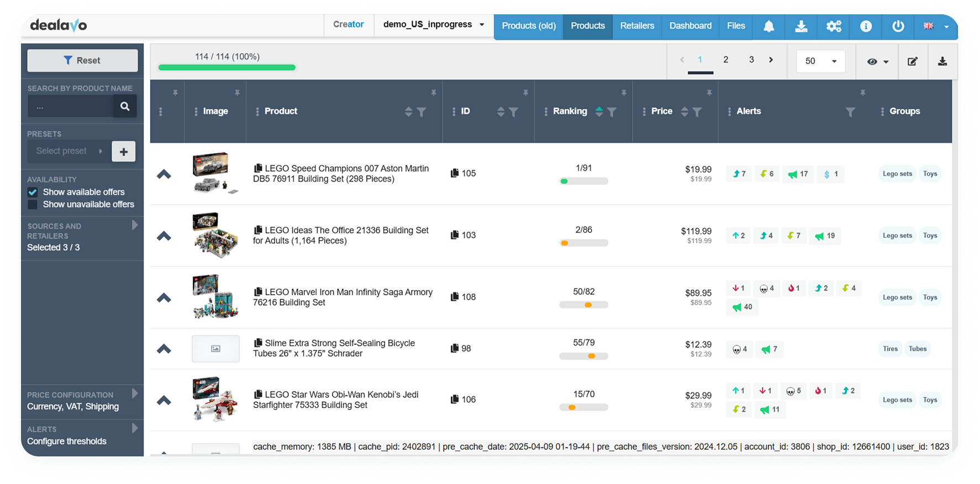980x484 pixels.
Task: Collapse LEGO Speed Champions row chevron
Action: click(x=164, y=174)
